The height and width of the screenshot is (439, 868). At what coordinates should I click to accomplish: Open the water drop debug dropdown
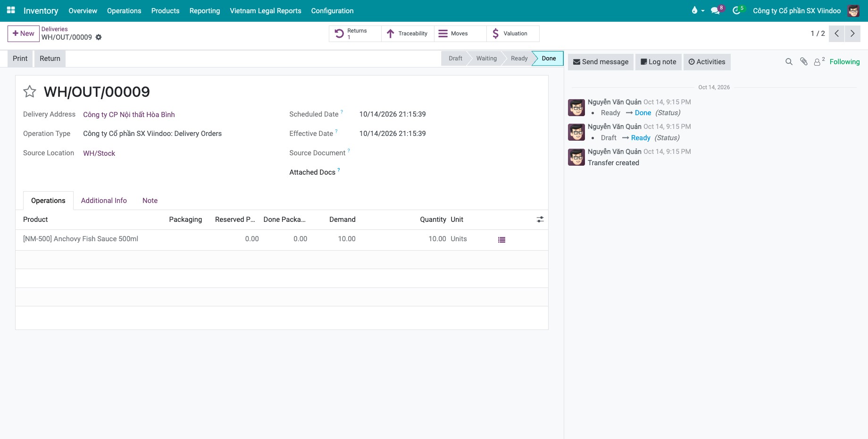pyautogui.click(x=697, y=10)
